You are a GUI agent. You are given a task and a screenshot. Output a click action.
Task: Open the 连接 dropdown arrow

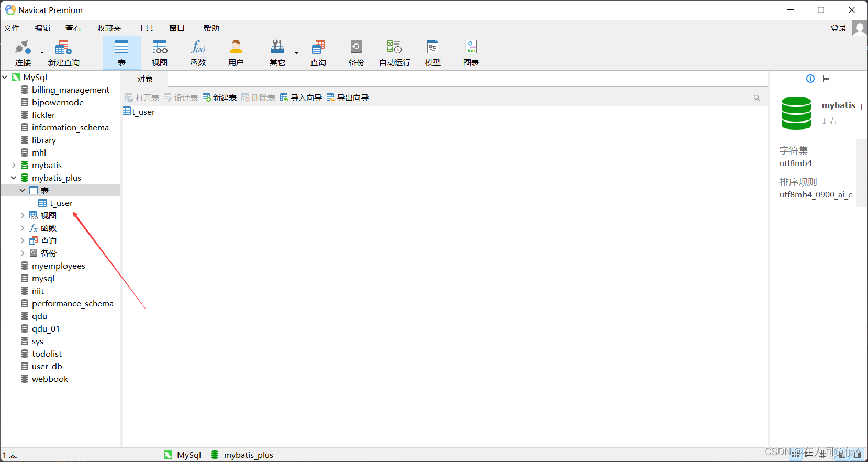(42, 53)
